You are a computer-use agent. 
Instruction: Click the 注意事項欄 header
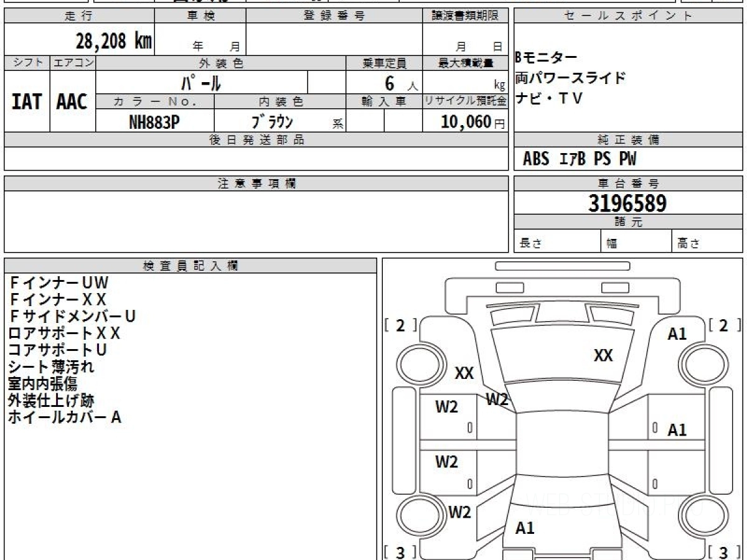click(256, 184)
